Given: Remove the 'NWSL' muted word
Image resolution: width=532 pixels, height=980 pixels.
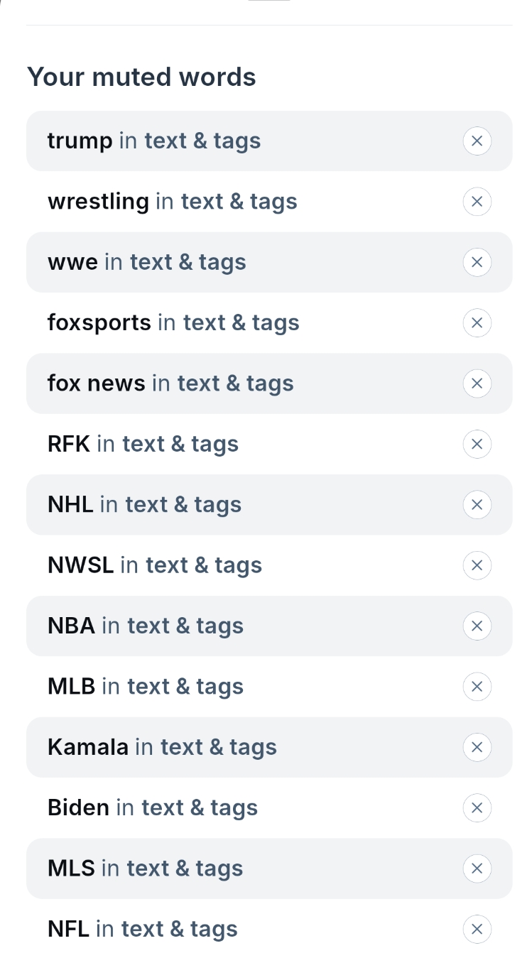Looking at the screenshot, I should click(x=477, y=565).
